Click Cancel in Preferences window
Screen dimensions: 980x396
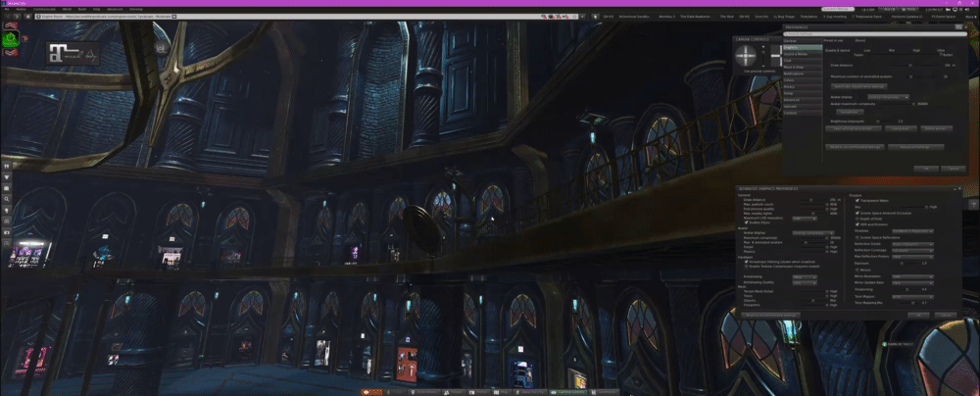tap(954, 169)
